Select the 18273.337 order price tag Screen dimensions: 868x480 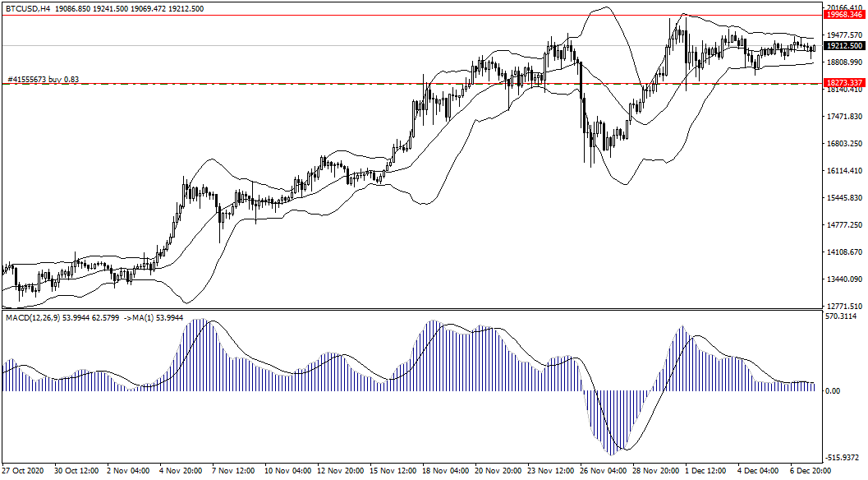click(x=844, y=84)
